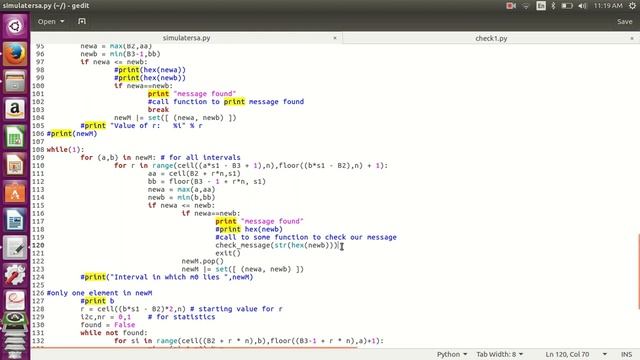Open the Wi-Fi network indicator menu
This screenshot has width=640, height=360.
click(x=526, y=6)
